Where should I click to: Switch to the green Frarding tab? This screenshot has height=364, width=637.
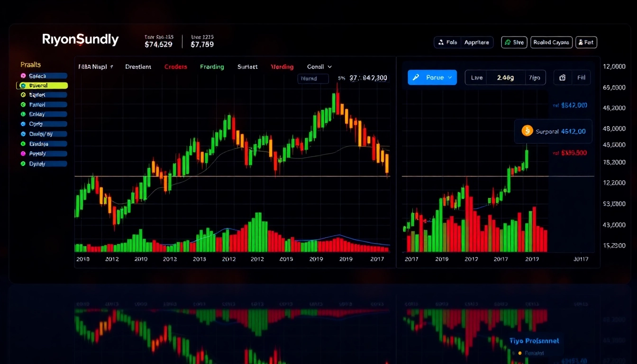click(x=212, y=67)
